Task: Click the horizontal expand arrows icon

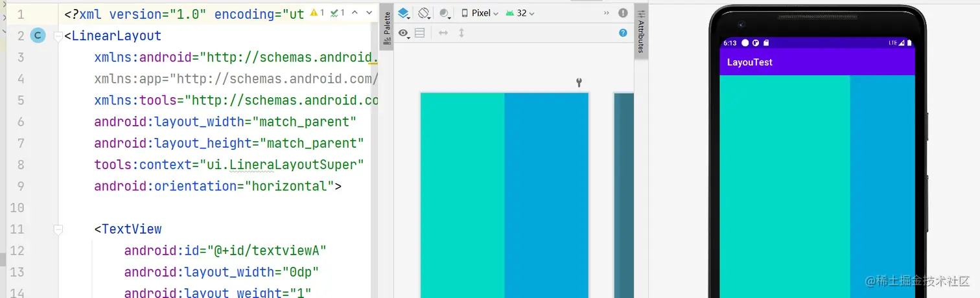Action: click(x=443, y=32)
